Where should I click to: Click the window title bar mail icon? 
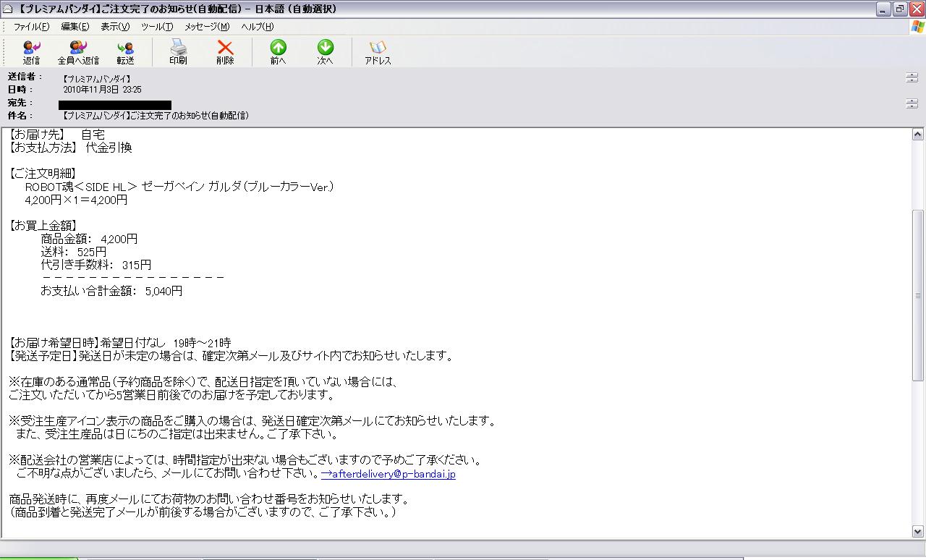click(x=7, y=9)
